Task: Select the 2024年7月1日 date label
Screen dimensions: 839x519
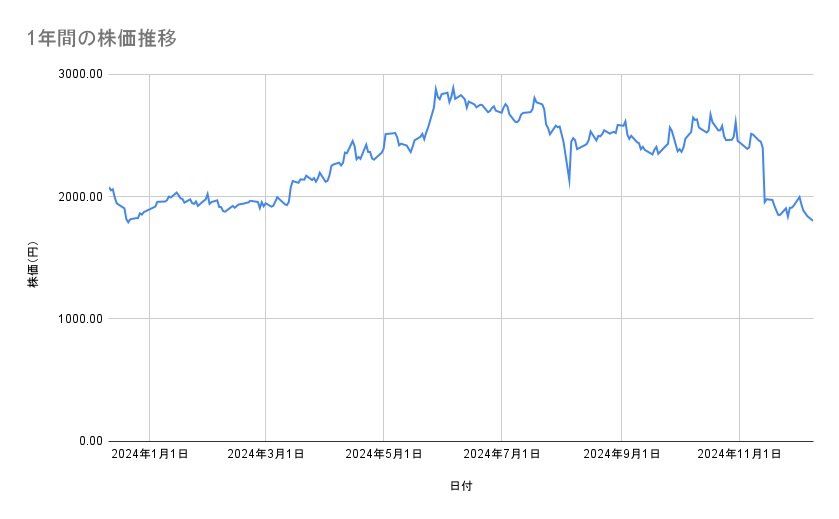Action: point(503,455)
